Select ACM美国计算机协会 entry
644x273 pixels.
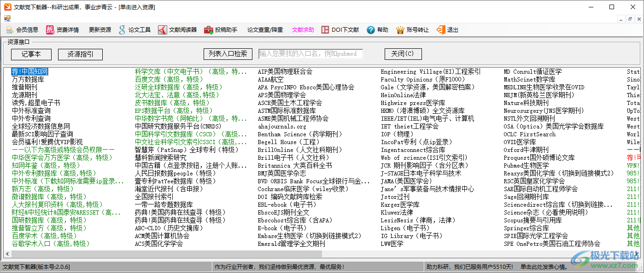[x=162, y=236]
